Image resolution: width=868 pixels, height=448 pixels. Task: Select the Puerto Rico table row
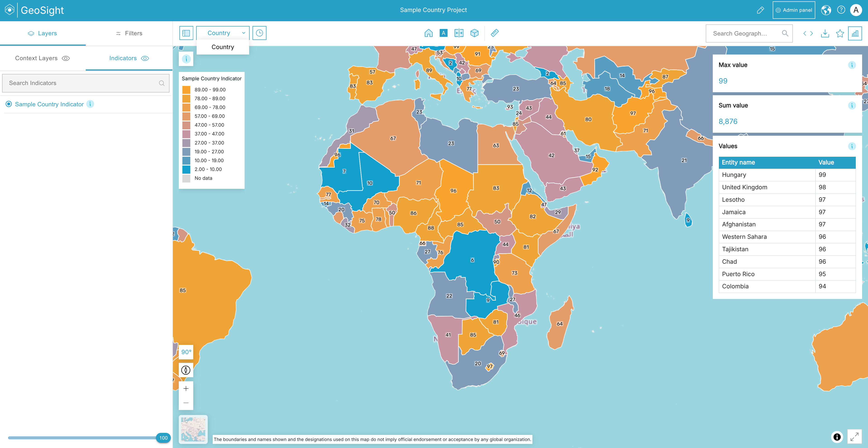click(787, 274)
